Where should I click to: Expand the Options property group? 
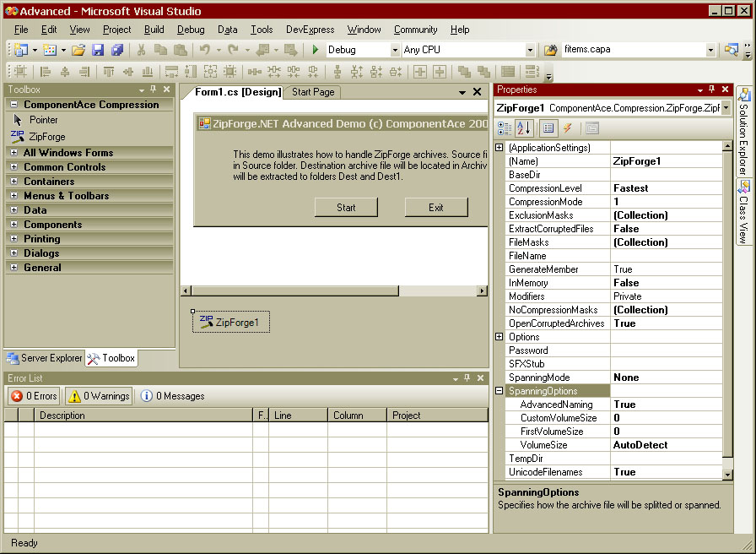coord(499,337)
